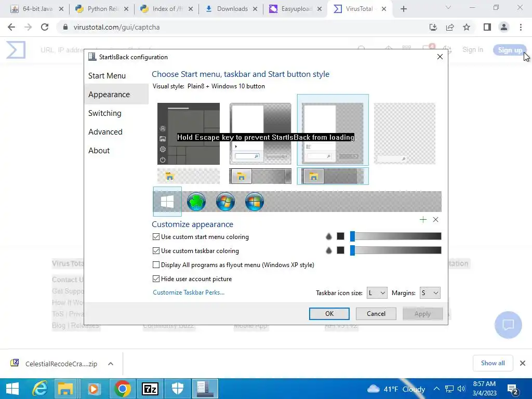The image size is (532, 399).
Task: Open 7-Zip from the taskbar
Action: (x=150, y=389)
